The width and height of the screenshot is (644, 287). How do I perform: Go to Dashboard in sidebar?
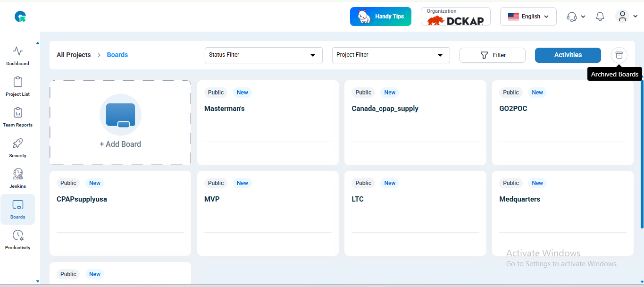(18, 56)
